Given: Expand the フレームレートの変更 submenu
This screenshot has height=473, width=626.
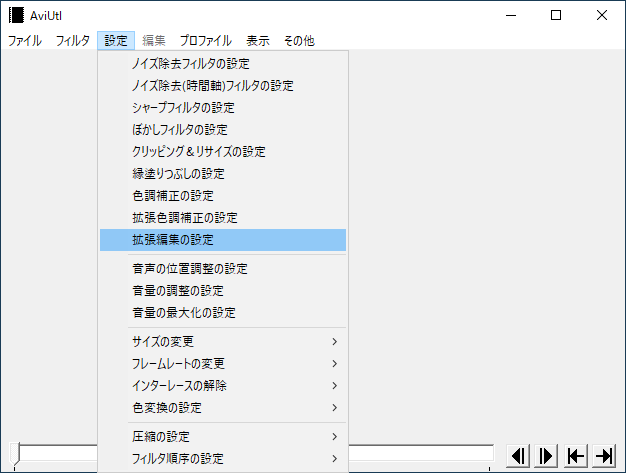Looking at the screenshot, I should point(222,364).
